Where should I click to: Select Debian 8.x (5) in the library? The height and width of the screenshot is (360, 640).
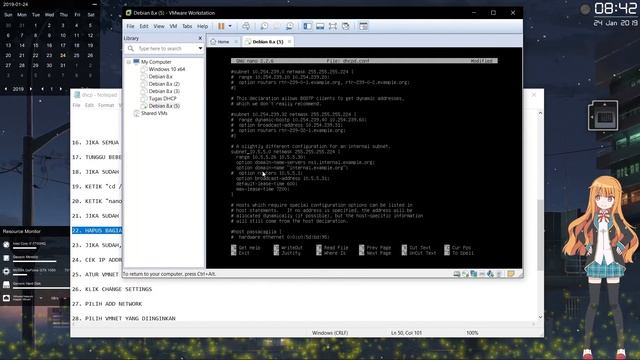[164, 106]
